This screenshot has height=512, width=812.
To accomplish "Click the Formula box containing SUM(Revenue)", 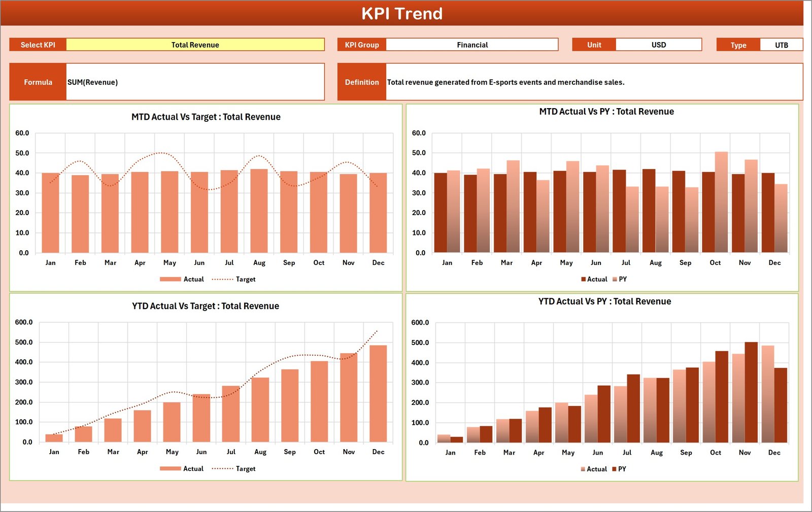I will tap(195, 81).
